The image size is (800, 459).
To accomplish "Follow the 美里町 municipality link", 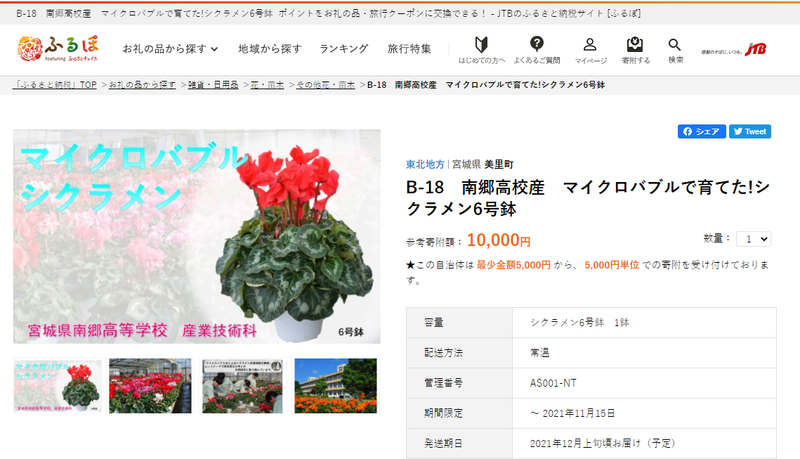I will pos(499,164).
